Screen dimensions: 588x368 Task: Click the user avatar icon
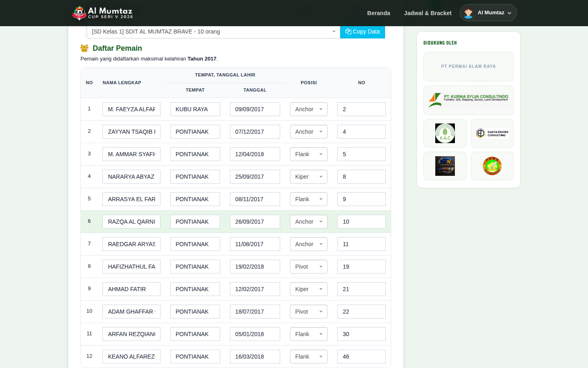(x=468, y=13)
